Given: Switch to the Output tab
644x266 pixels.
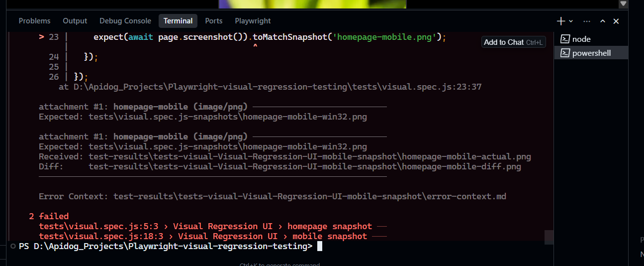Looking at the screenshot, I should coord(75,21).
